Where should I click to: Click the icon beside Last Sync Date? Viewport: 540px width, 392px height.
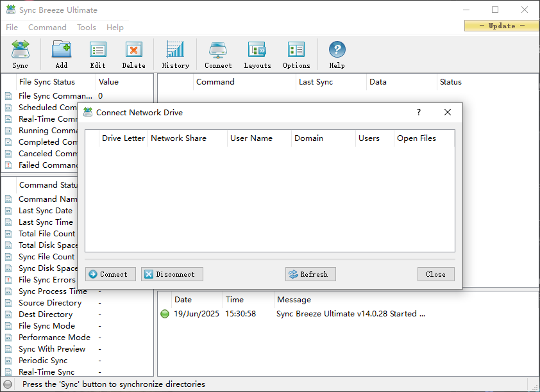[x=8, y=211]
